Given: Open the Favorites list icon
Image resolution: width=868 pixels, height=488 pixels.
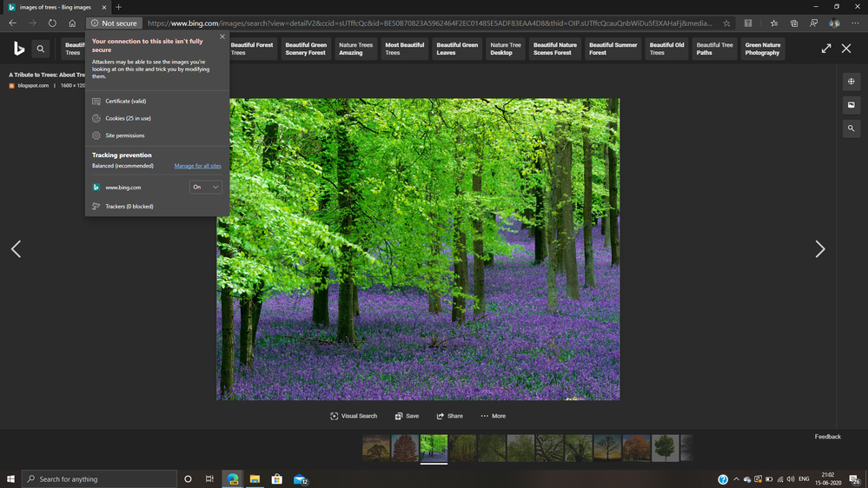Looking at the screenshot, I should [774, 23].
